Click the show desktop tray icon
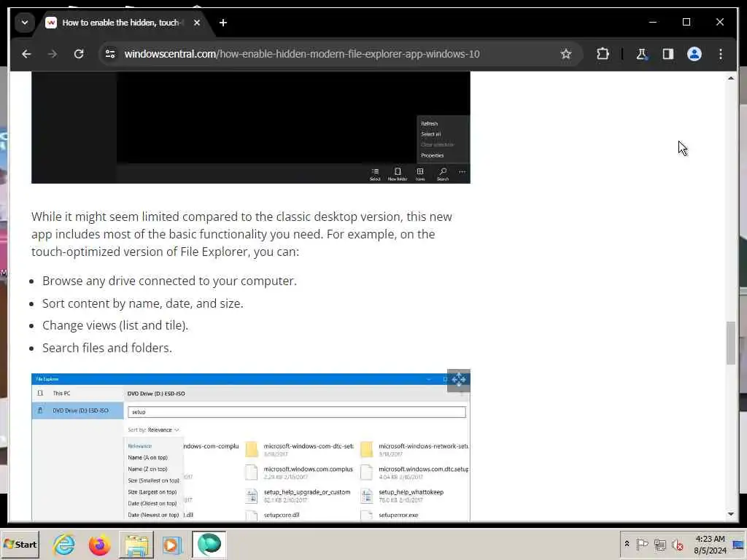The width and height of the screenshot is (747, 560). coord(738,545)
